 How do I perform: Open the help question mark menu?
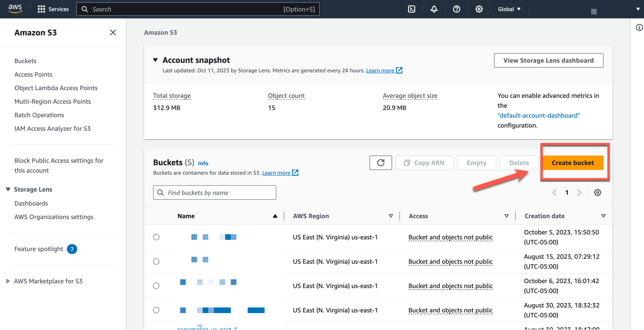point(456,9)
